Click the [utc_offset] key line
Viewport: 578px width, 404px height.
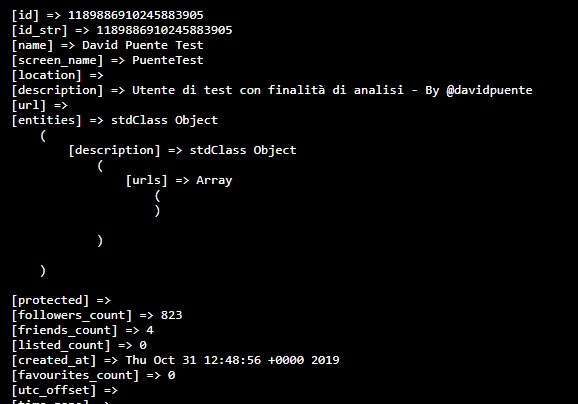[65, 390]
